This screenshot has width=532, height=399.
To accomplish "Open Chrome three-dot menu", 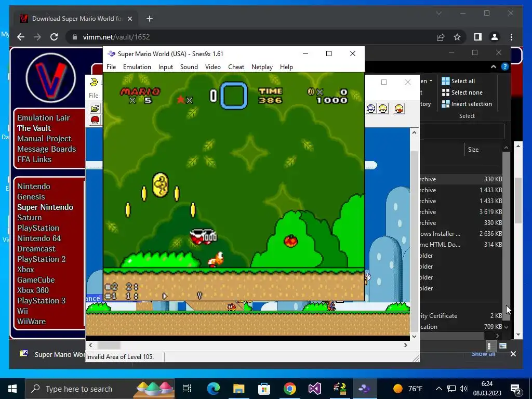I will (x=511, y=37).
